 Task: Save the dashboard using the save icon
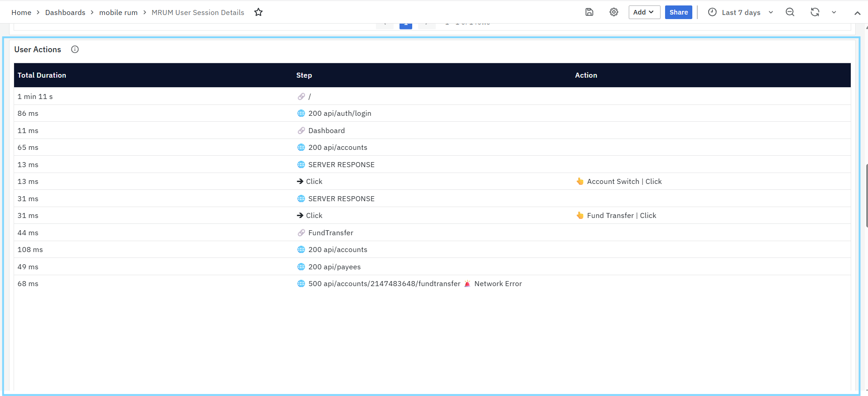[x=589, y=12]
